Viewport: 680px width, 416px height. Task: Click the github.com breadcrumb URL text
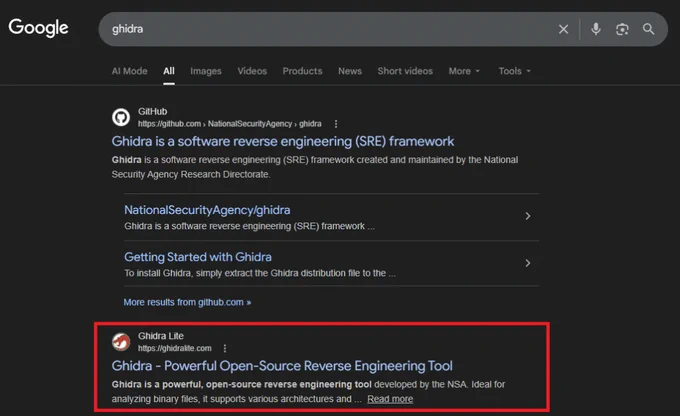tap(229, 124)
